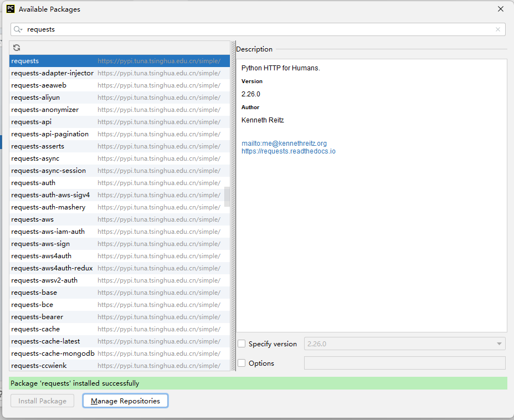Open search options via the magnifier icon

coord(17,29)
